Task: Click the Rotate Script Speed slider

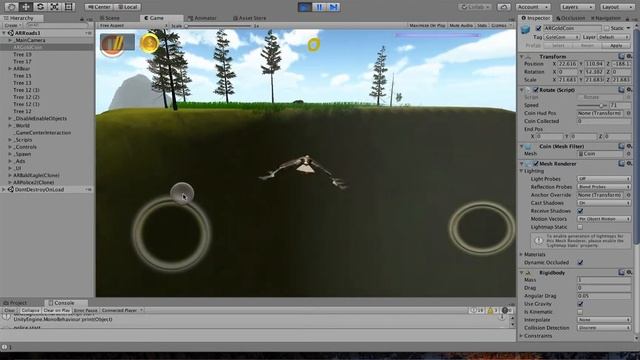Action: point(592,105)
